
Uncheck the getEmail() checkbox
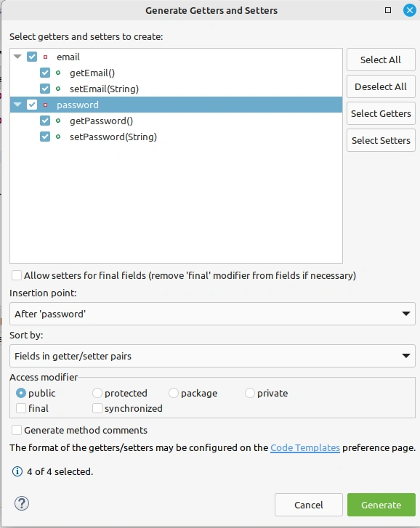pyautogui.click(x=45, y=73)
